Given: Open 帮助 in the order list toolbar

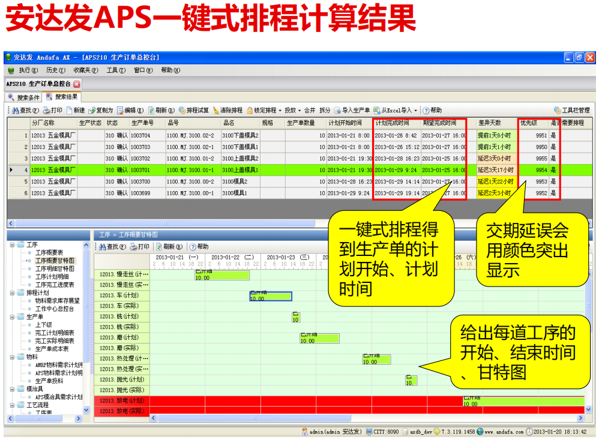Looking at the screenshot, I should tap(432, 110).
